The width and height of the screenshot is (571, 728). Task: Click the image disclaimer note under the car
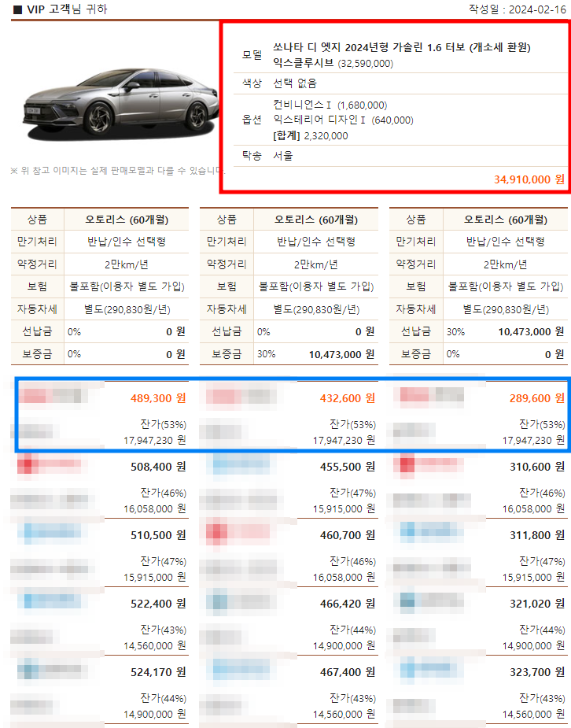click(117, 171)
